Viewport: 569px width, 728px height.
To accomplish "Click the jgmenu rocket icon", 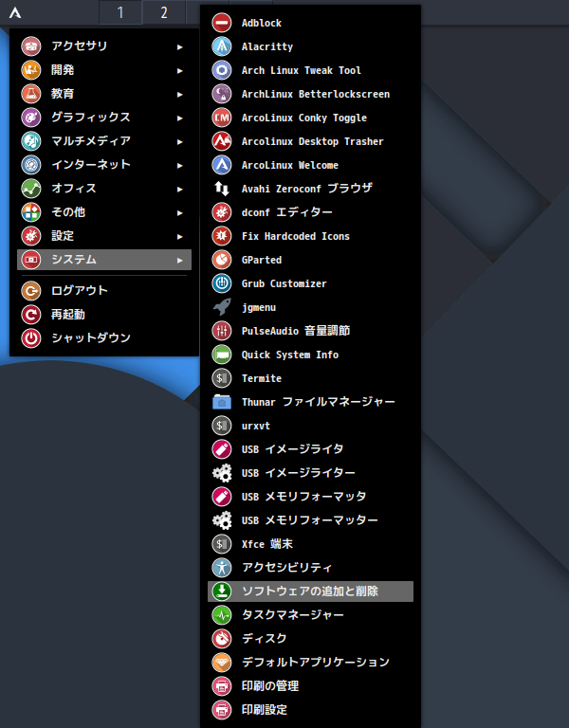I will [222, 307].
